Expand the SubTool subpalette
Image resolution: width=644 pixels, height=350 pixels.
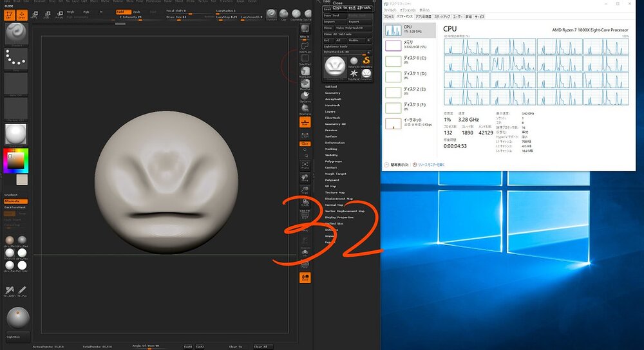[x=331, y=87]
